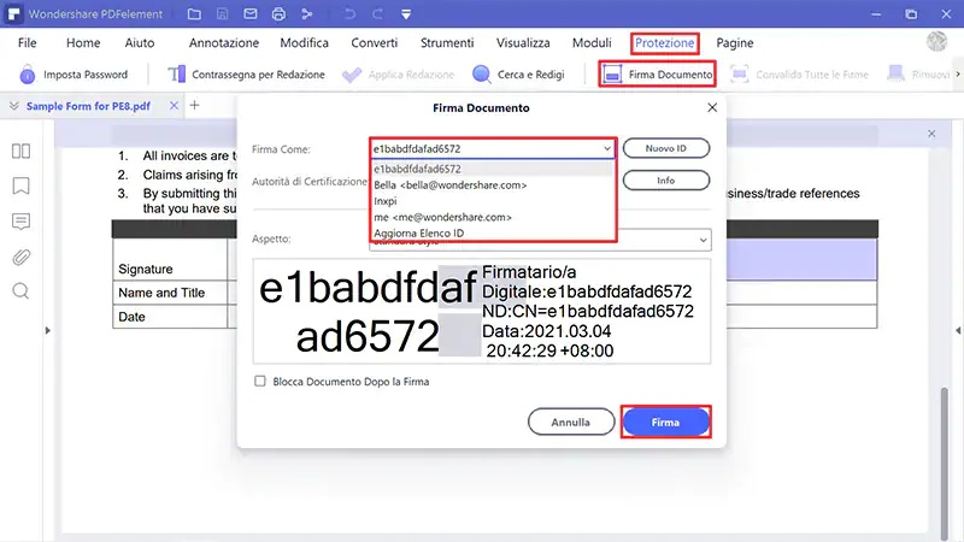Open the Aspetto style dropdown arrow

tap(703, 240)
